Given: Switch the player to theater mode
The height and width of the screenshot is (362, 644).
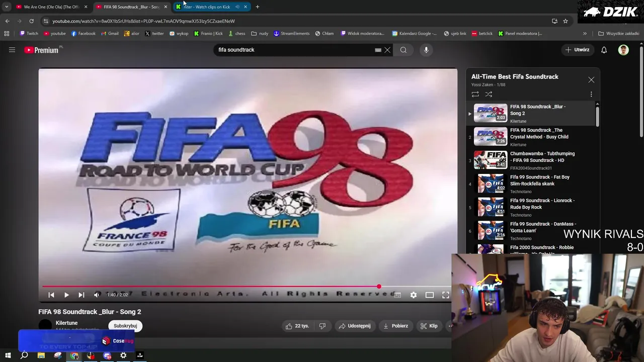Looking at the screenshot, I should [430, 295].
